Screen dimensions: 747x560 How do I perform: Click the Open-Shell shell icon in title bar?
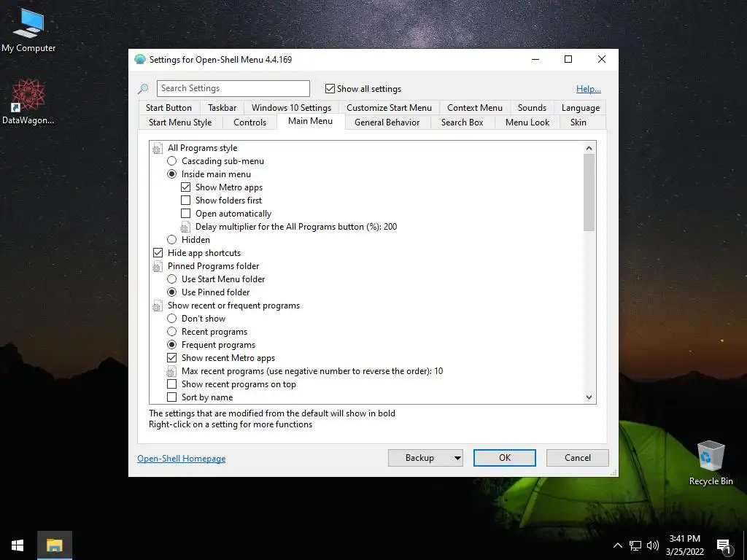(140, 60)
